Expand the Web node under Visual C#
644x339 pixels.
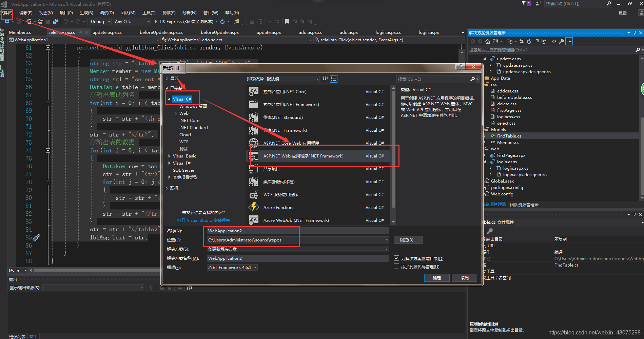pos(176,113)
